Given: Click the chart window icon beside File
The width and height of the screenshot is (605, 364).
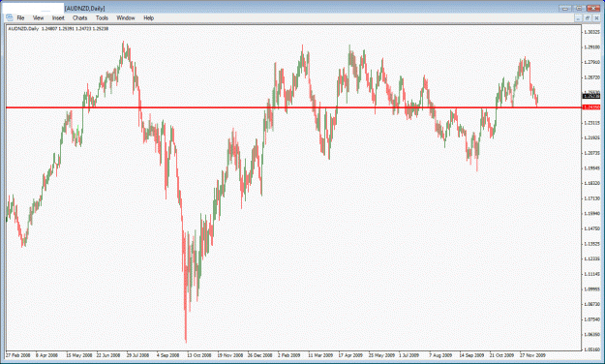Looking at the screenshot, I should pos(10,17).
